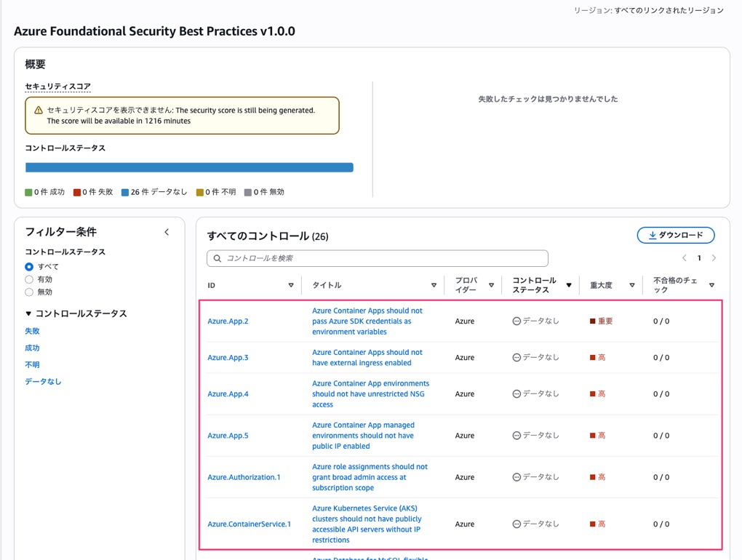
Task: Click the red 失敗 legend swatch
Action: (76, 193)
